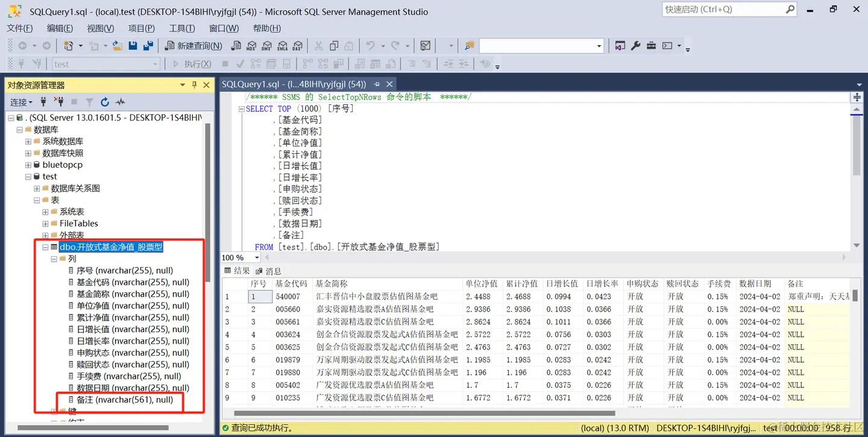Click the results grid horizontal scrollbar
Image resolution: width=868 pixels, height=437 pixels.
pos(424,413)
